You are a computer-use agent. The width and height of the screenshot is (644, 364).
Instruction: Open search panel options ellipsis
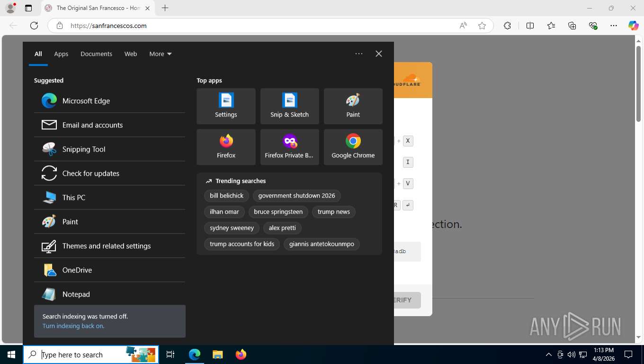click(x=359, y=54)
